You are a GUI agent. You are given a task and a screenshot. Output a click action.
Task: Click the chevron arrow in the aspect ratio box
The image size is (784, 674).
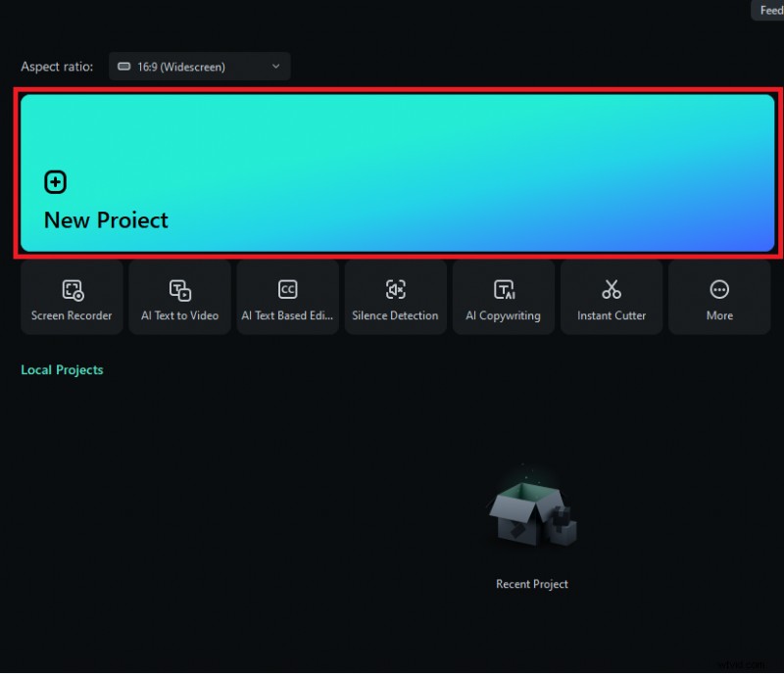tap(275, 67)
